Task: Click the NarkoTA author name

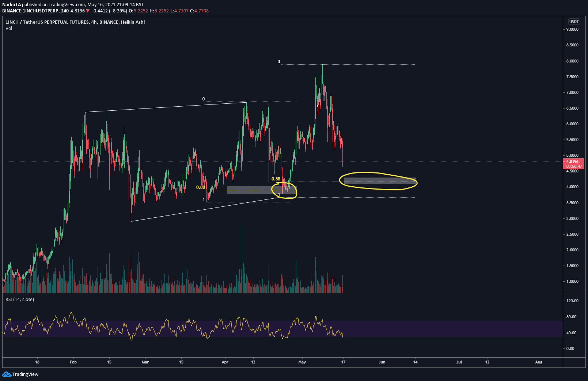Action: 11,5
